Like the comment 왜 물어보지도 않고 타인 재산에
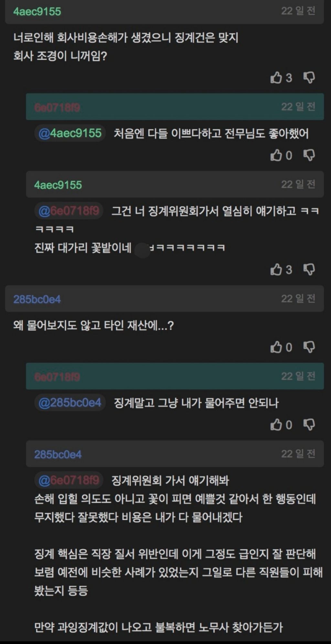The width and height of the screenshot is (331, 644). coord(276,347)
